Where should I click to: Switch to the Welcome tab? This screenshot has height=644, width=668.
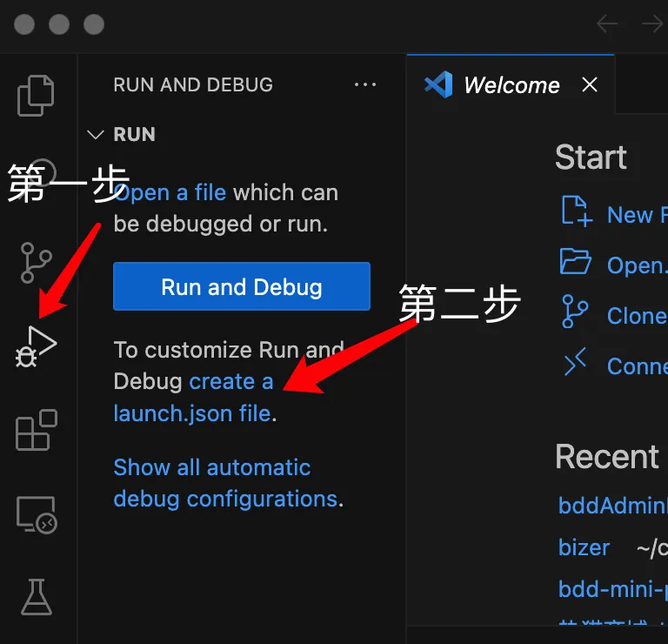click(x=511, y=84)
